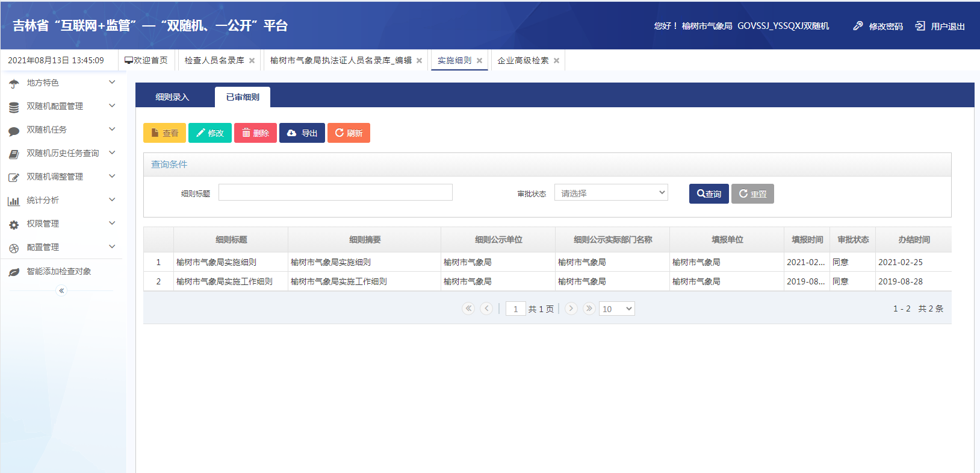The height and width of the screenshot is (473, 980).
Task: Switch to the 欢迎首页 tab
Action: pos(146,60)
